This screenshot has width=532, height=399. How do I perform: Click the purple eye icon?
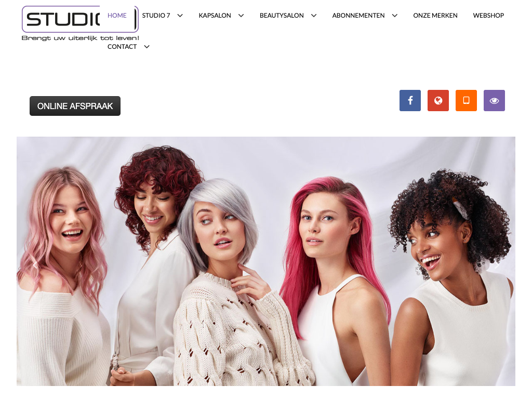click(494, 100)
